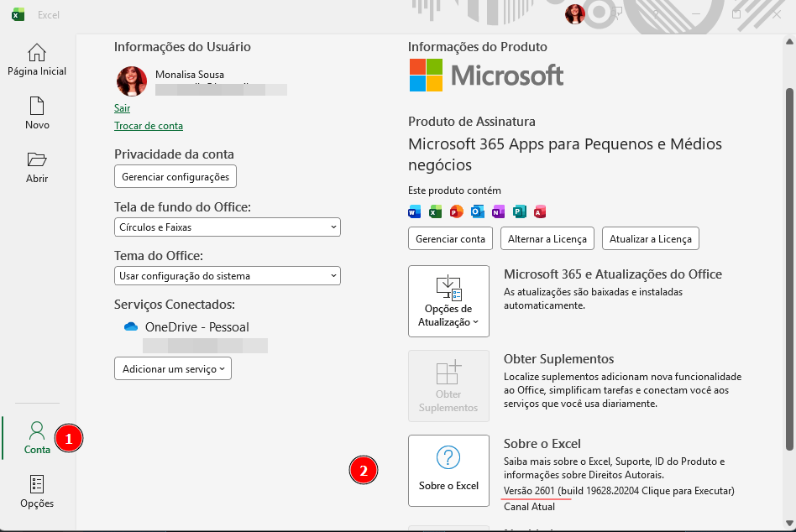Click the Atualizar a Licença button
This screenshot has height=532, width=796.
tap(650, 238)
